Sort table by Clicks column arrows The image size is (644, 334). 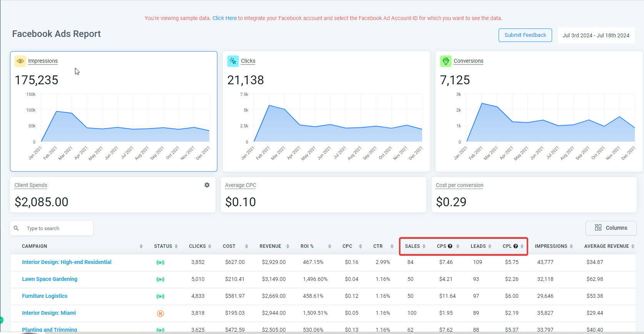tap(210, 246)
